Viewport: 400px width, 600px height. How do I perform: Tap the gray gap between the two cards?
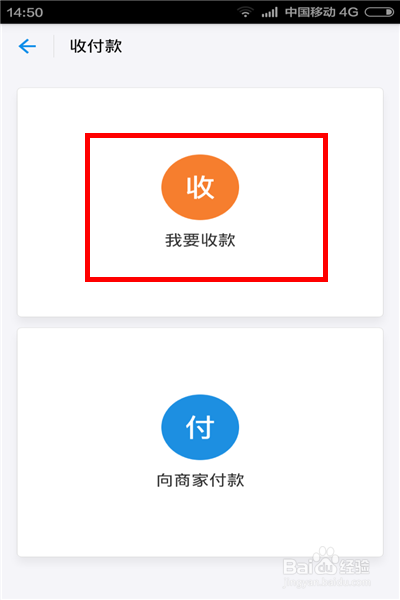200,322
